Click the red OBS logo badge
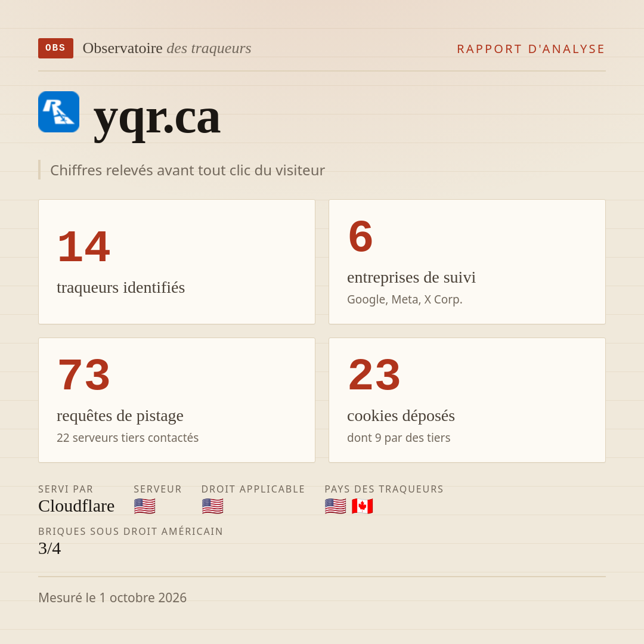 pos(56,48)
